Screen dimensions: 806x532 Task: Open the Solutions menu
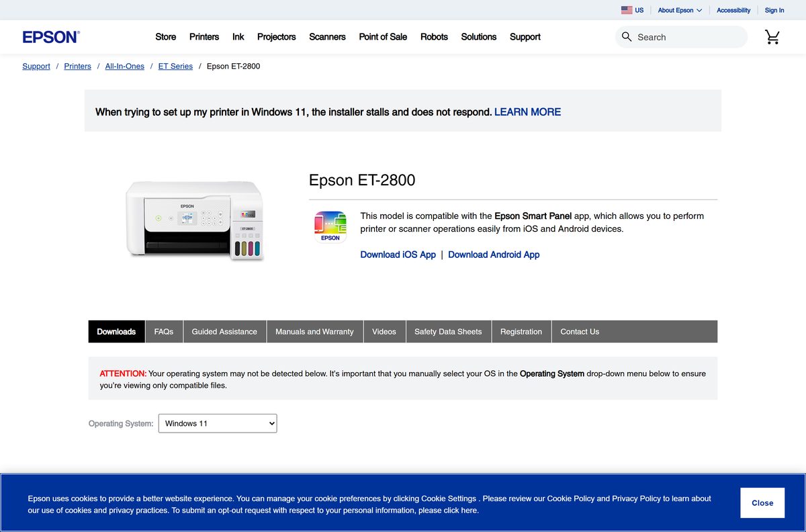[x=479, y=37]
